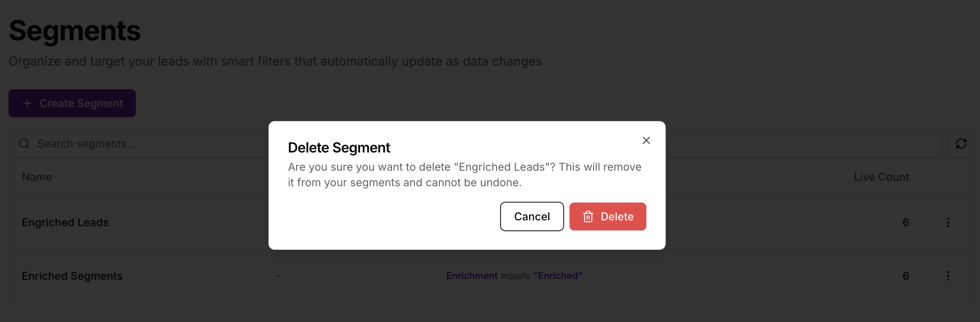Select the Engriched Leads segment name
Viewport: 980px width, 322px height.
coord(65,222)
